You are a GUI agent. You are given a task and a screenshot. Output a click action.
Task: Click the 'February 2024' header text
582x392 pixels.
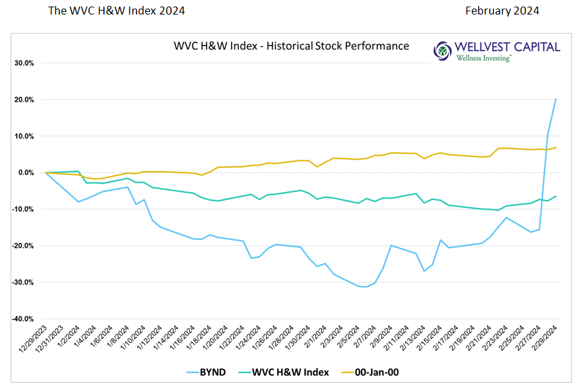pyautogui.click(x=501, y=11)
